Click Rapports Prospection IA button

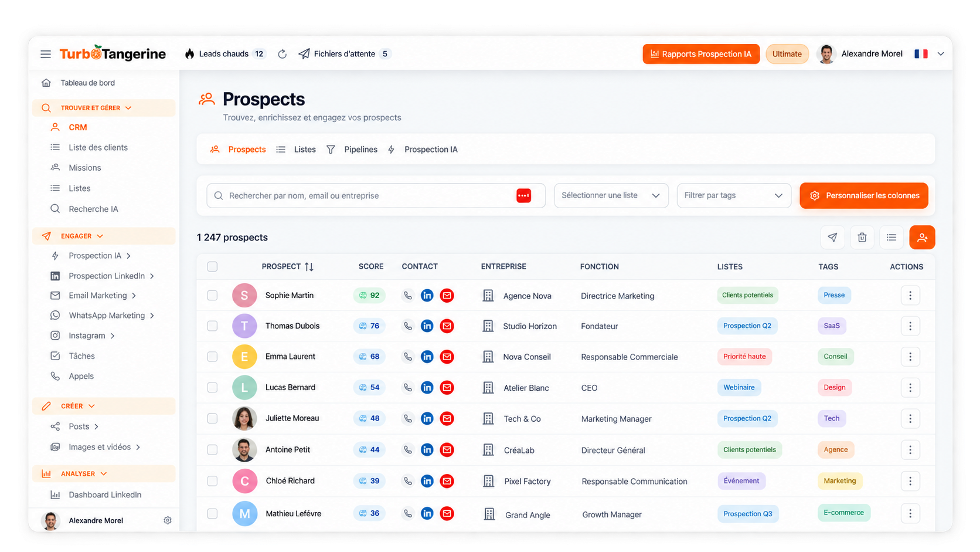pos(701,54)
